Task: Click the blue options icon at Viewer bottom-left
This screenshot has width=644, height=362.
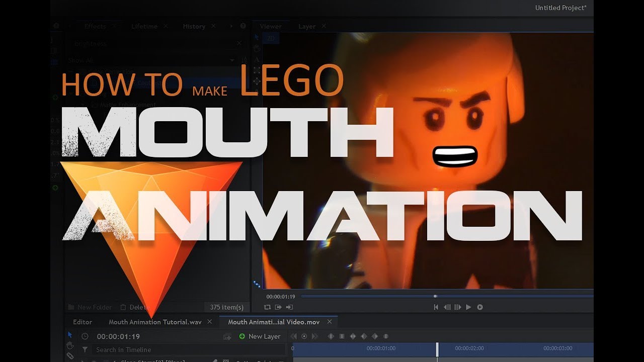Action: click(257, 284)
